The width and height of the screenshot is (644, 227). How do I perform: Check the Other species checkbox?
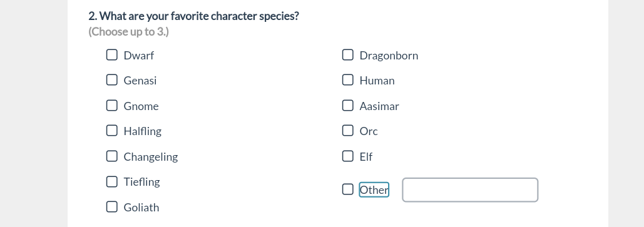(x=347, y=189)
